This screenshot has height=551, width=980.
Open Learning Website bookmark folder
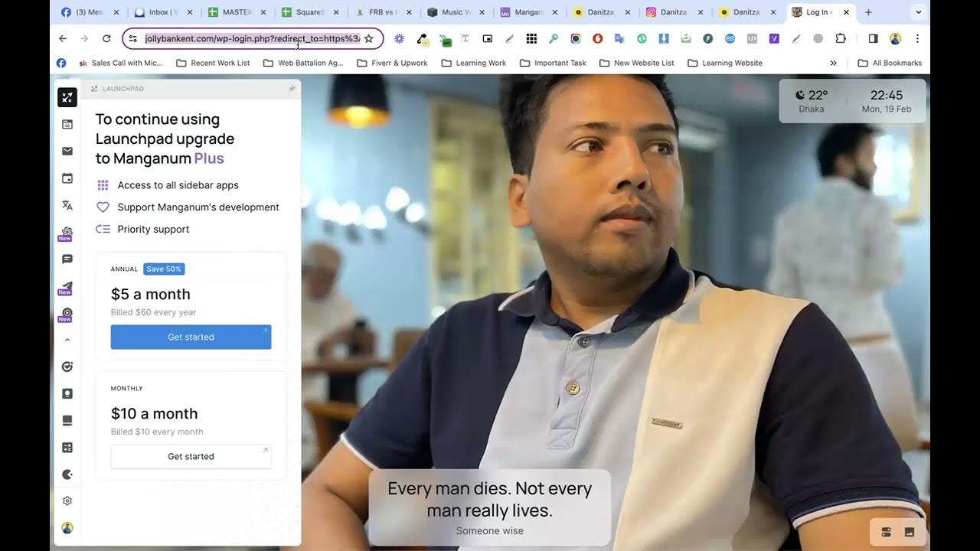[x=724, y=63]
